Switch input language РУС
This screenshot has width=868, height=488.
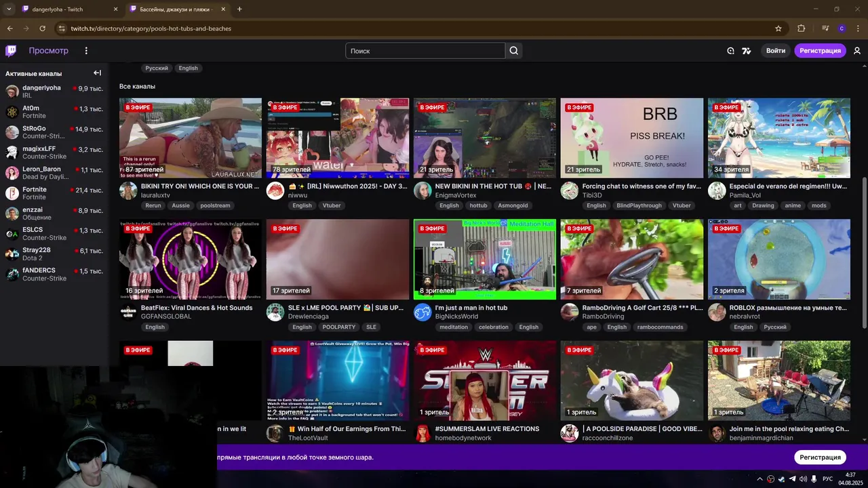pos(827,479)
